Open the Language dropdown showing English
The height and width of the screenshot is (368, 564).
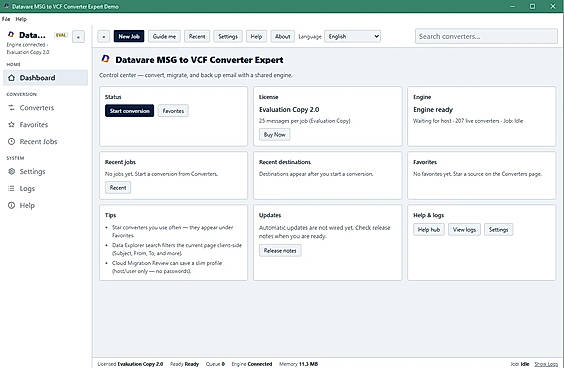(352, 36)
